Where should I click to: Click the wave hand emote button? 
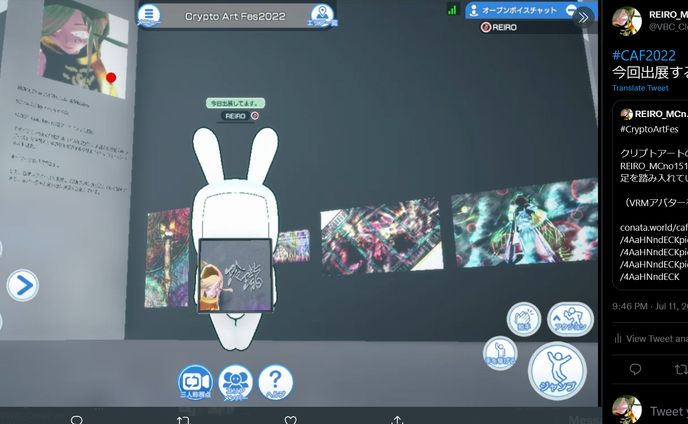(x=500, y=353)
